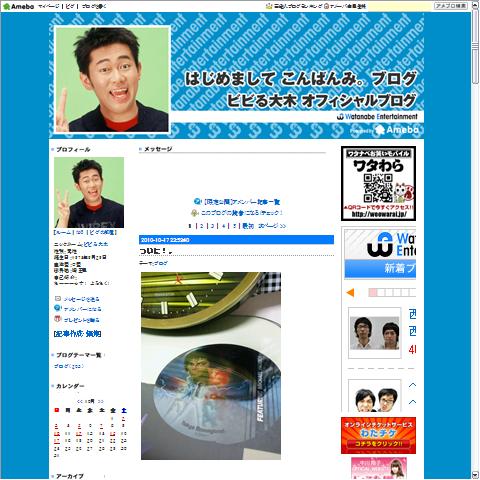Click the crown ranking icon in header
The image size is (480, 480).
[x=269, y=6]
